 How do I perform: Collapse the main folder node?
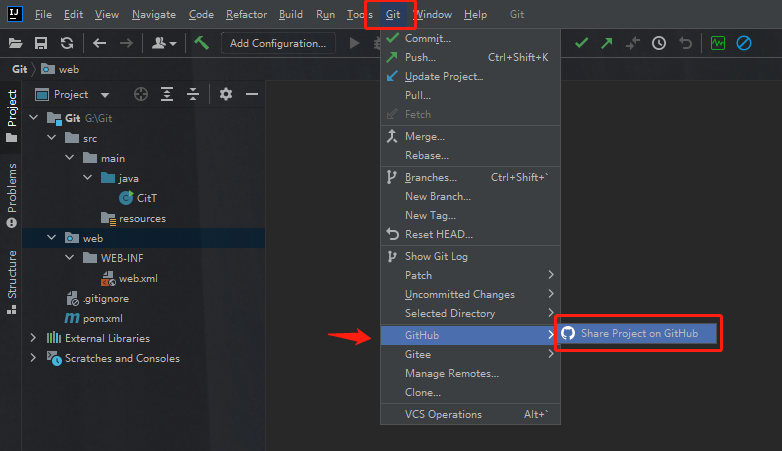pyautogui.click(x=70, y=158)
